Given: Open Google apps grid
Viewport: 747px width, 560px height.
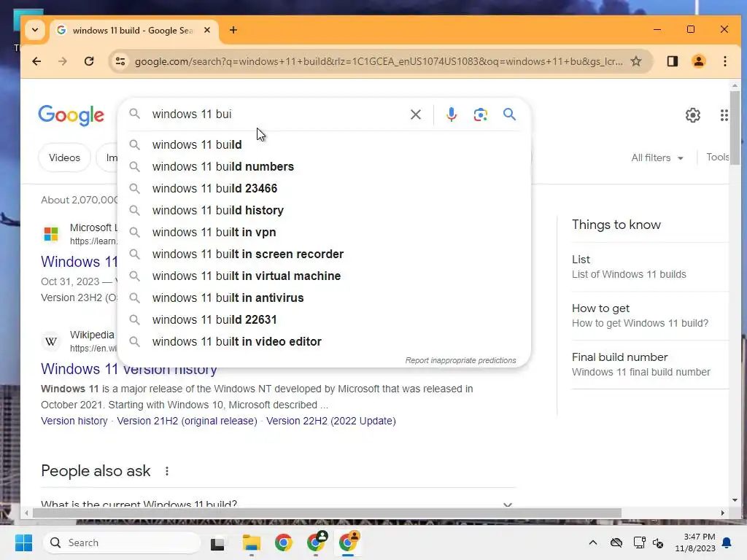Looking at the screenshot, I should [x=724, y=114].
